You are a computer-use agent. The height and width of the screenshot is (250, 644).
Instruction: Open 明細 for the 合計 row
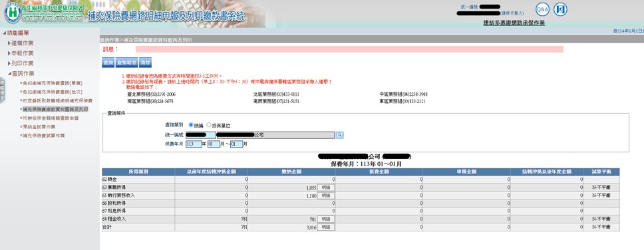coord(326,227)
